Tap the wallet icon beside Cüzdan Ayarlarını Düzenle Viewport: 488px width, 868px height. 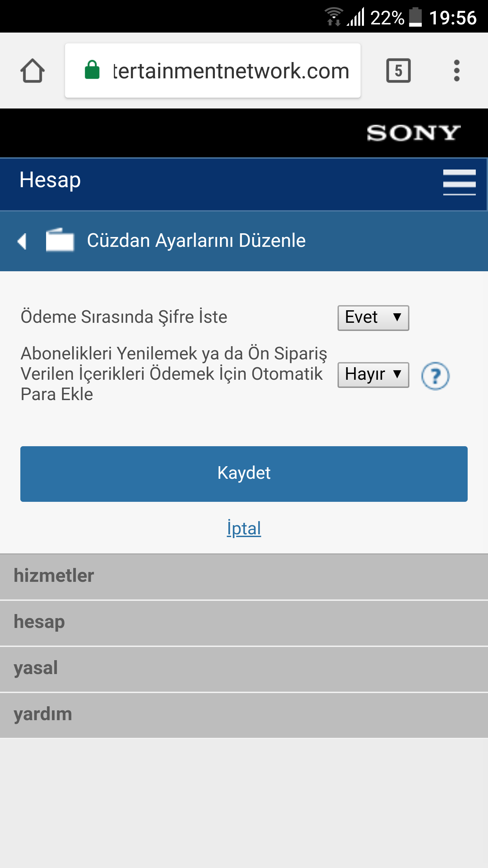pyautogui.click(x=60, y=240)
